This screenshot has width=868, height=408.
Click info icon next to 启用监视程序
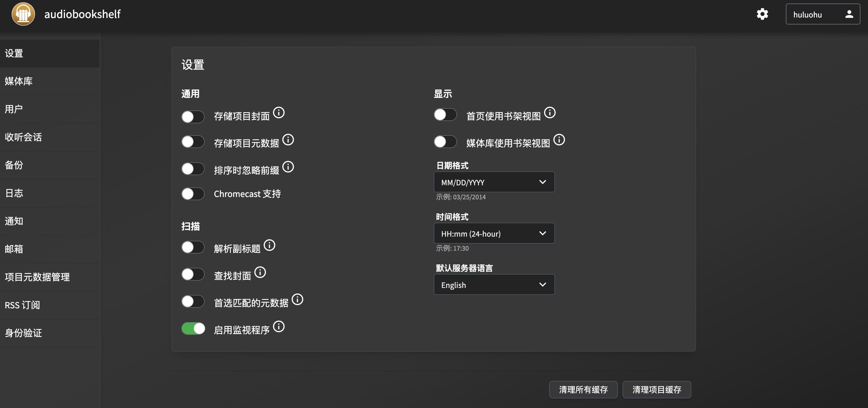(x=279, y=326)
